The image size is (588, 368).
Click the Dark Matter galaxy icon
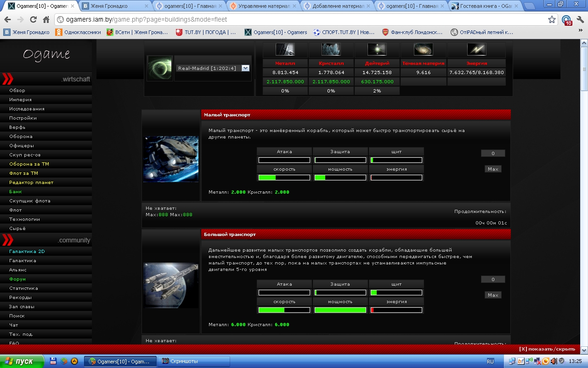click(x=423, y=49)
